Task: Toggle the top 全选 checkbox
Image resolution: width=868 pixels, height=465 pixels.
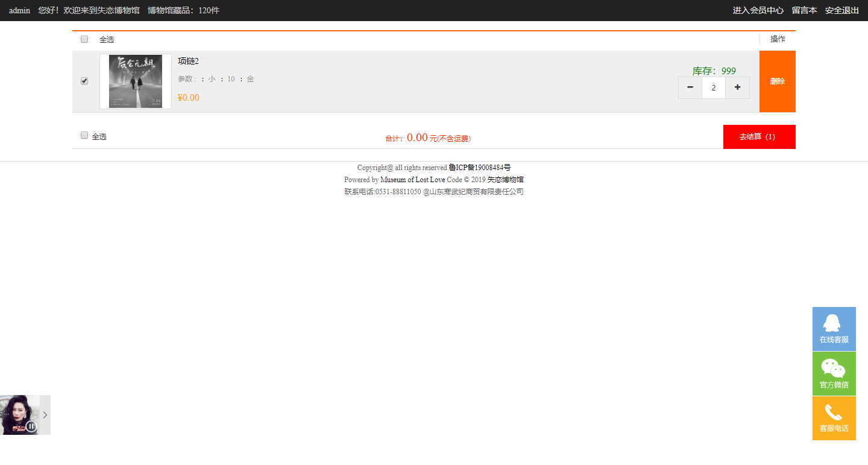Action: pyautogui.click(x=84, y=39)
